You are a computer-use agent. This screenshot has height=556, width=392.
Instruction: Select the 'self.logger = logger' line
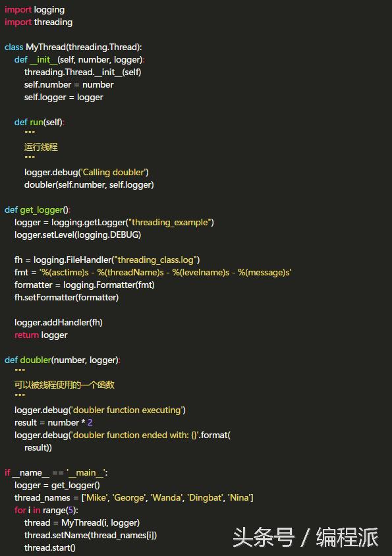click(63, 97)
